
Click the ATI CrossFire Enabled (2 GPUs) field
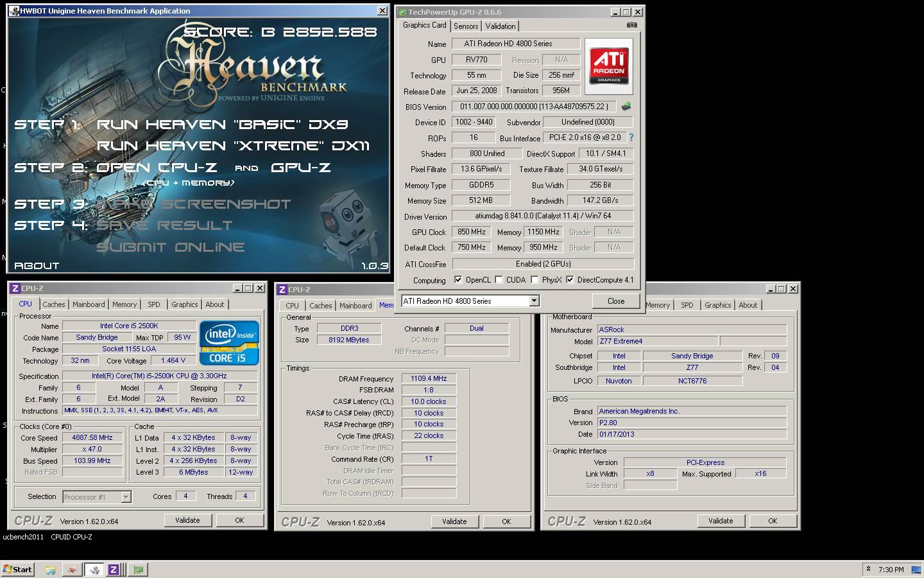(543, 264)
